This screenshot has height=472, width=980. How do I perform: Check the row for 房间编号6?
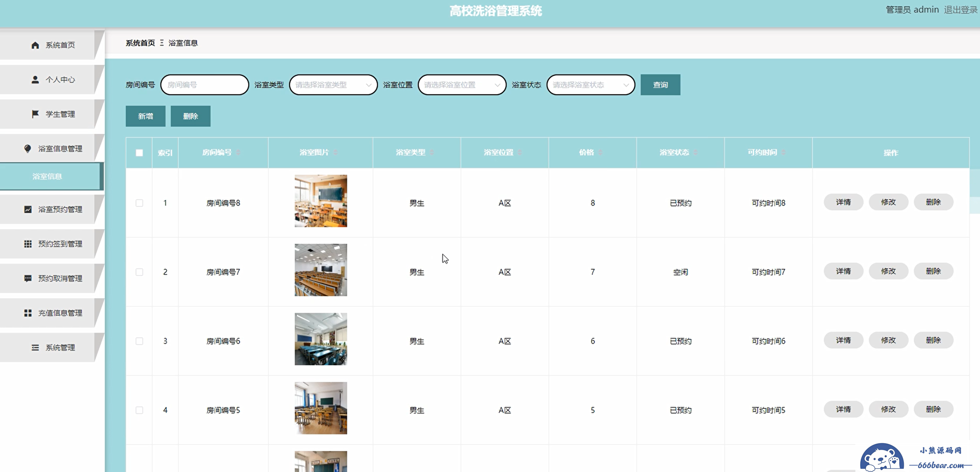(x=139, y=341)
